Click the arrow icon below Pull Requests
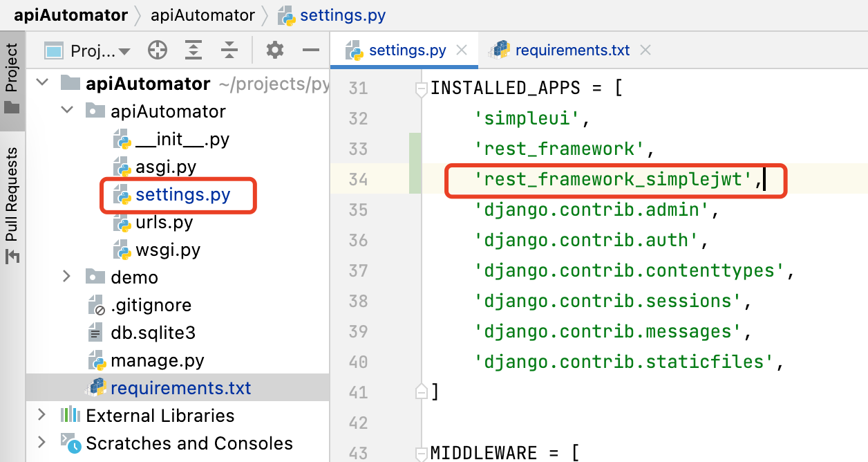868x462 pixels. 12,257
